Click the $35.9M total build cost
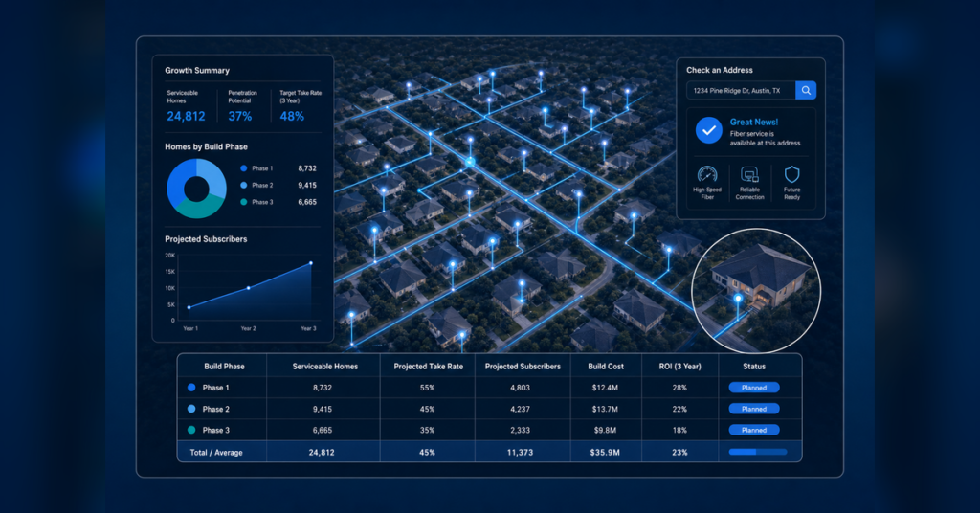 pos(605,452)
